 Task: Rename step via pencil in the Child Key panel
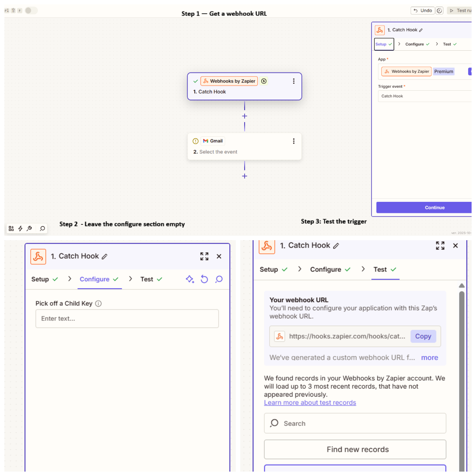click(104, 257)
